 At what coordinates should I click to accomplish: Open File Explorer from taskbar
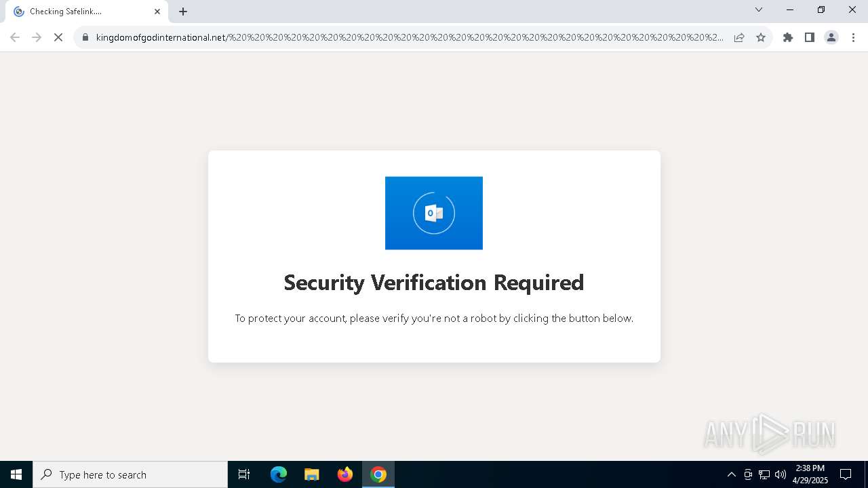312,474
